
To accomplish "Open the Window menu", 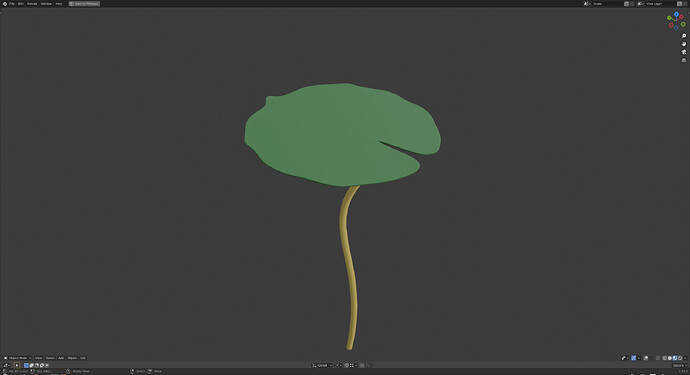I will tap(46, 4).
